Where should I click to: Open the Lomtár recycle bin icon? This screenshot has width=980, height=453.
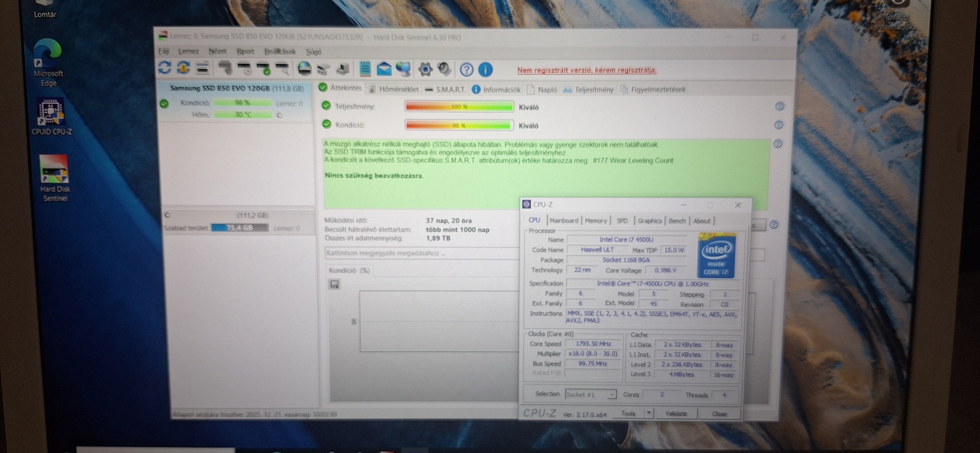coord(45,10)
